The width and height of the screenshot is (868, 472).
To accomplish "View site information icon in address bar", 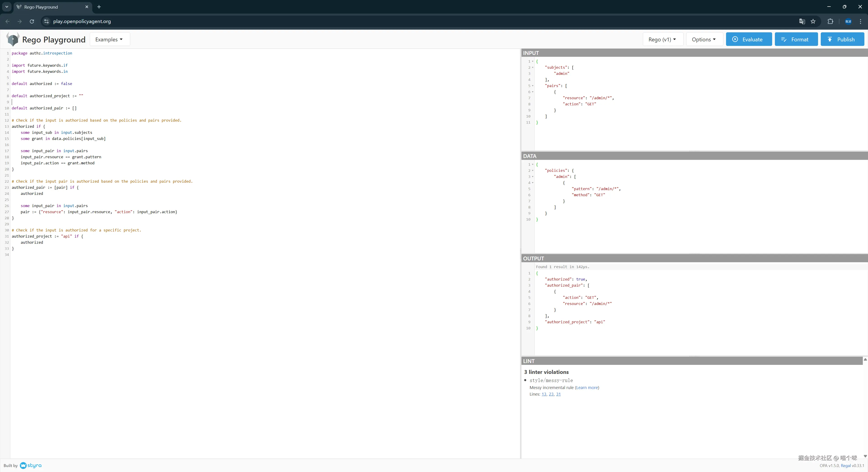I will pos(47,21).
